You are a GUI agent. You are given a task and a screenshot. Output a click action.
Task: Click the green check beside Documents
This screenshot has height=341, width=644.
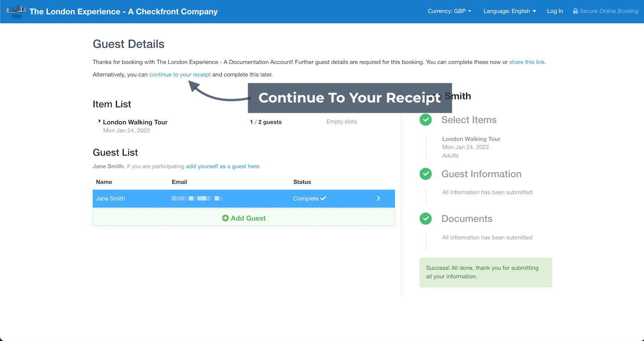[425, 219]
